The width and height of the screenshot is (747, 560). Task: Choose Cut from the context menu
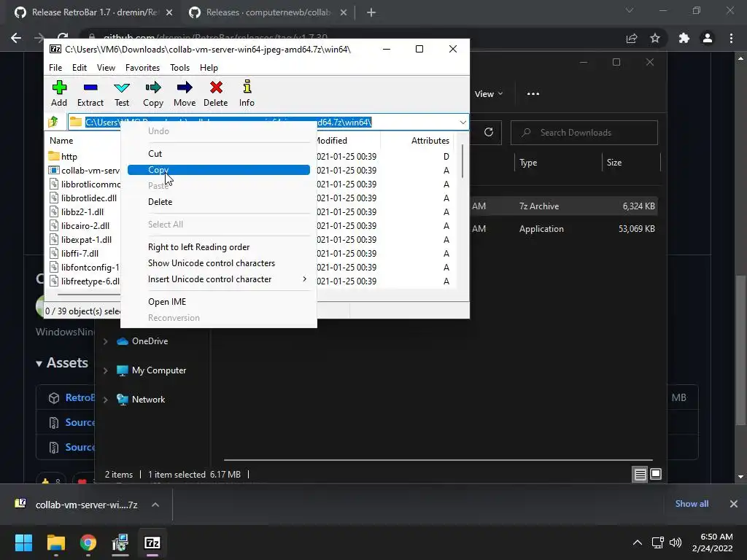[219, 154]
